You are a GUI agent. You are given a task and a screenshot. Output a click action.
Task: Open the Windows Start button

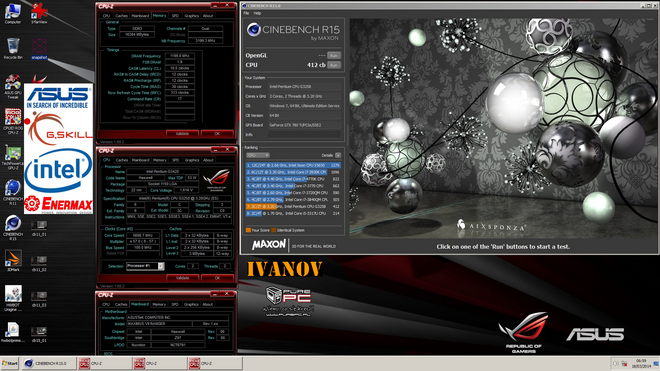click(x=10, y=363)
